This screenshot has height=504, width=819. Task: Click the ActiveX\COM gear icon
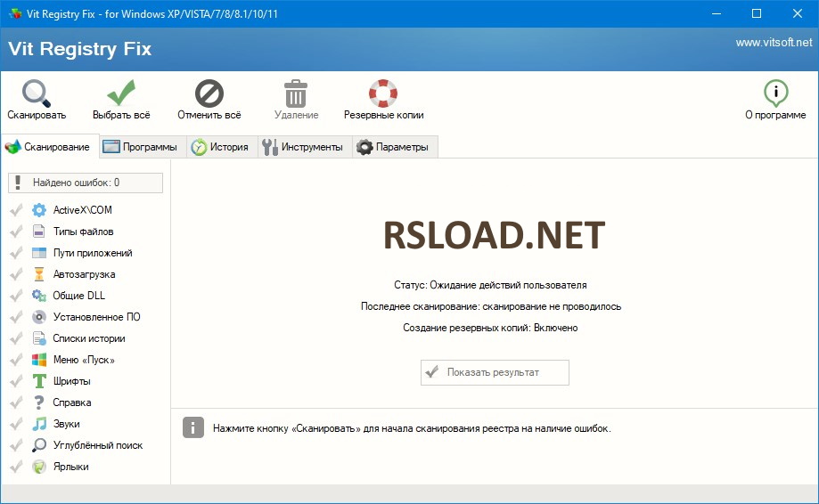(x=38, y=210)
